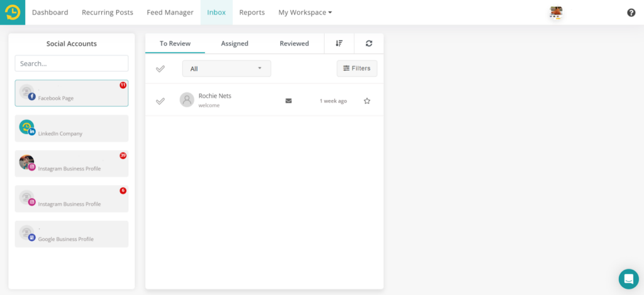Screen dimensions: 644x295
Task: Open the All filter dropdown
Action: point(226,69)
